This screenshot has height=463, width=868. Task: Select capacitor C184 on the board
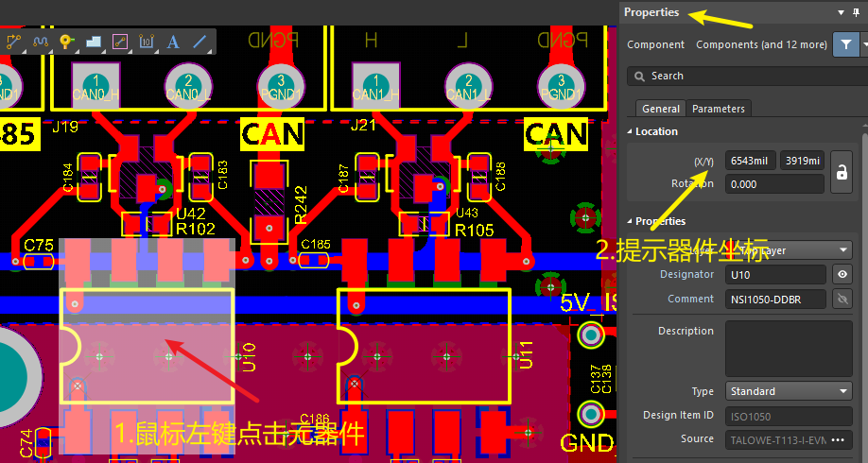click(x=89, y=178)
